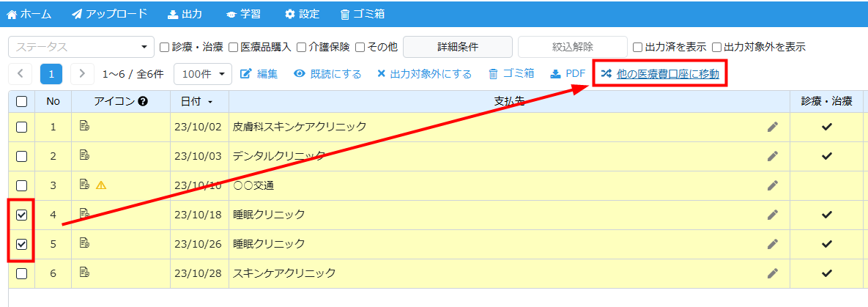Click the help question mark beside アイコン

(x=144, y=101)
